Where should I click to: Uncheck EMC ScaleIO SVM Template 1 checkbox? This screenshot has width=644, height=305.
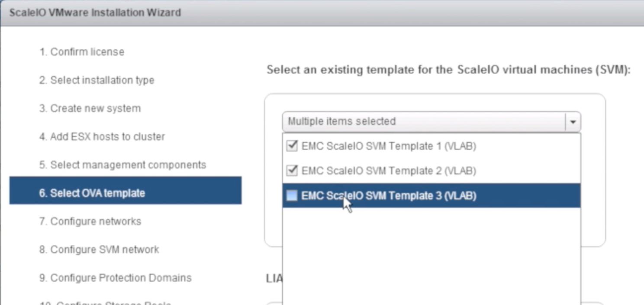[x=292, y=146]
